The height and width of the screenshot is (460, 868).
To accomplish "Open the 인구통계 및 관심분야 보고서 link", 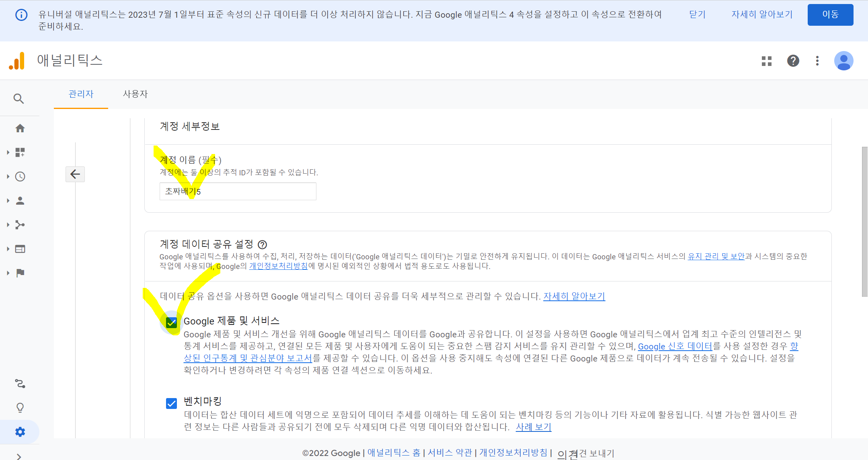I will [248, 358].
